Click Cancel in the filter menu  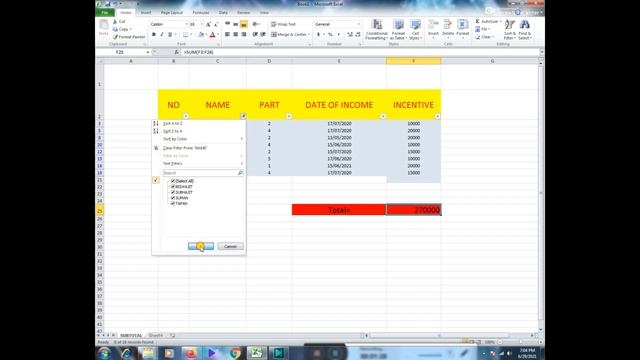pyautogui.click(x=230, y=246)
